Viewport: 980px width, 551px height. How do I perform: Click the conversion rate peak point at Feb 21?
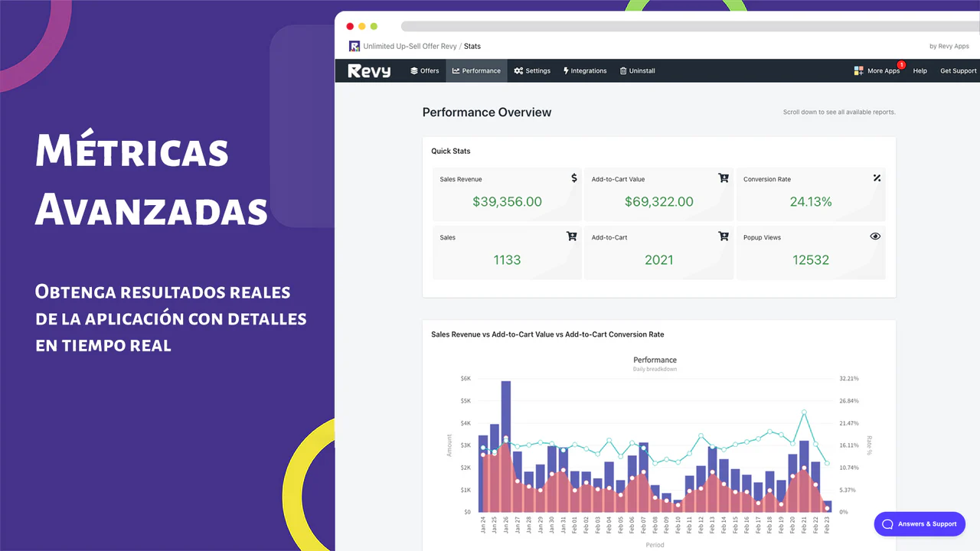click(804, 412)
